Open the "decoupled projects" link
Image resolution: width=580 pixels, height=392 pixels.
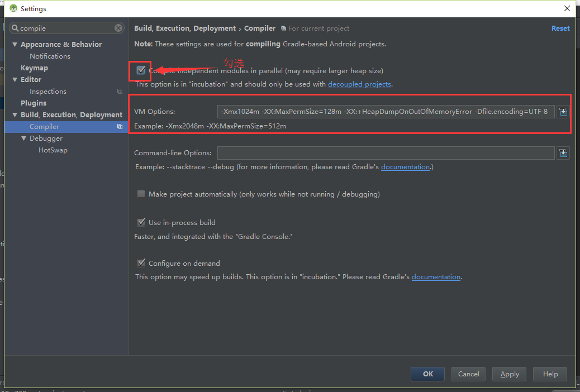pyautogui.click(x=359, y=84)
